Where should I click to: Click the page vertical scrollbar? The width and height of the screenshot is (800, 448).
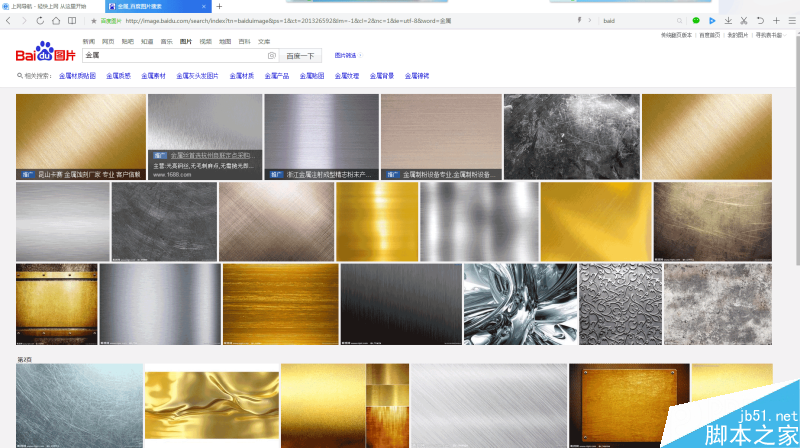(796, 148)
